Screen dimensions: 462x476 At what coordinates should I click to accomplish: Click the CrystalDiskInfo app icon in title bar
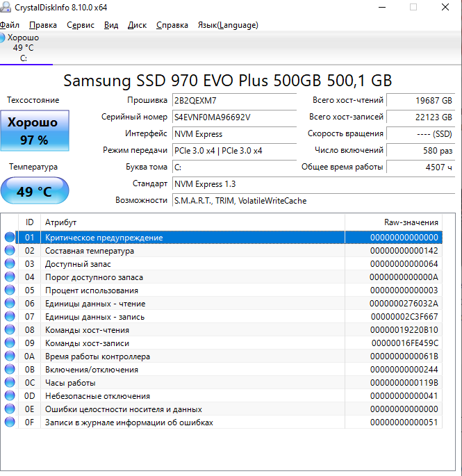[x=6, y=7]
